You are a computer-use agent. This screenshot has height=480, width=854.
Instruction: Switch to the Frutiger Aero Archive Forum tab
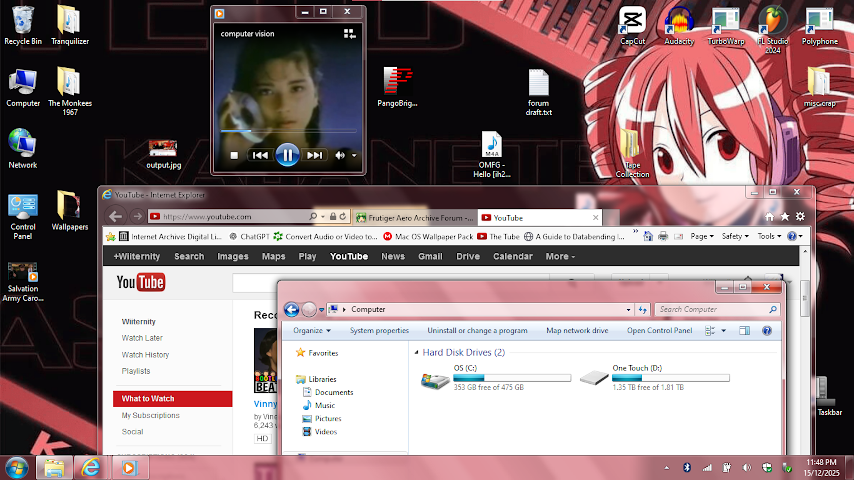click(x=412, y=217)
